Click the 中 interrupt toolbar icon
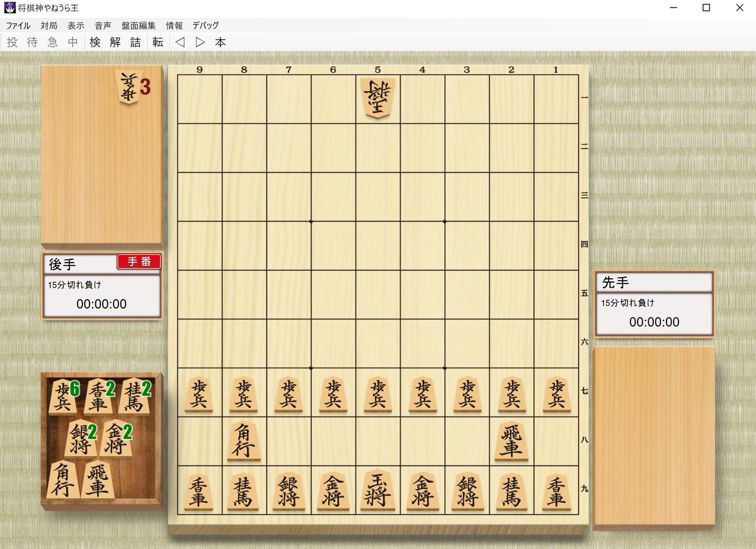 [72, 42]
